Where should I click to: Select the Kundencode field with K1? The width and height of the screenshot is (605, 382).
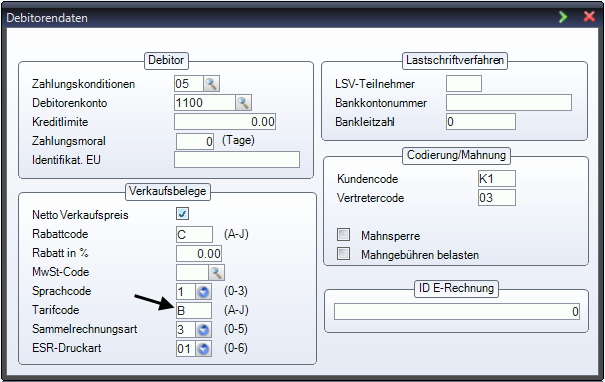point(497,179)
